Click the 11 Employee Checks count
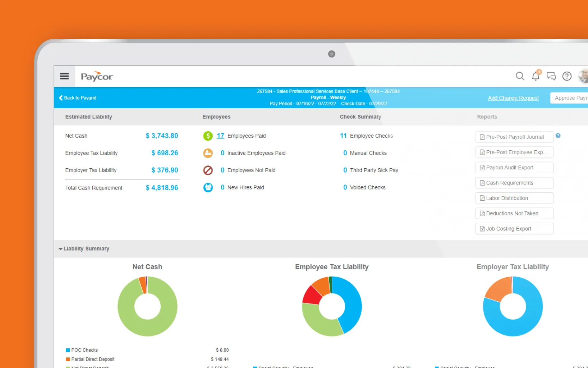 pos(343,136)
